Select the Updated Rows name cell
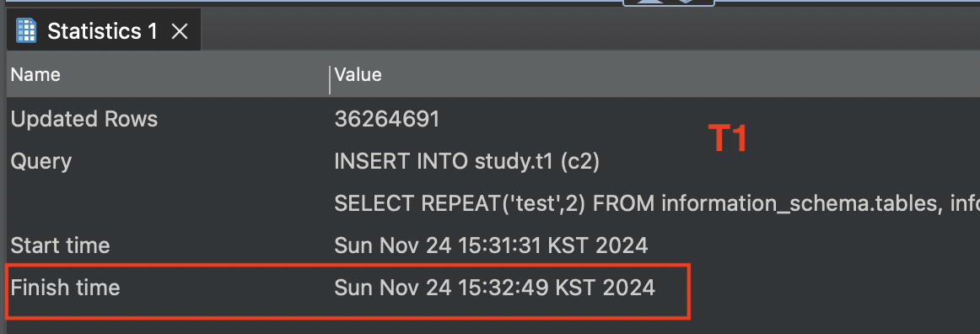Image resolution: width=980 pixels, height=334 pixels. (x=84, y=119)
